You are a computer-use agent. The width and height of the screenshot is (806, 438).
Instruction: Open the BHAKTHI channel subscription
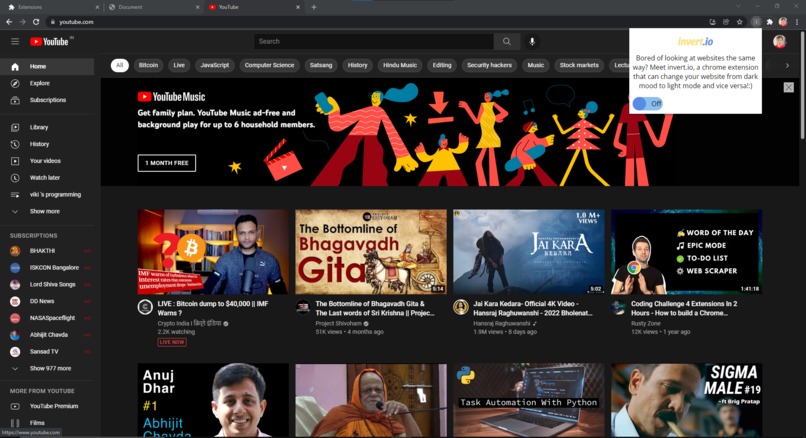[x=47, y=251]
